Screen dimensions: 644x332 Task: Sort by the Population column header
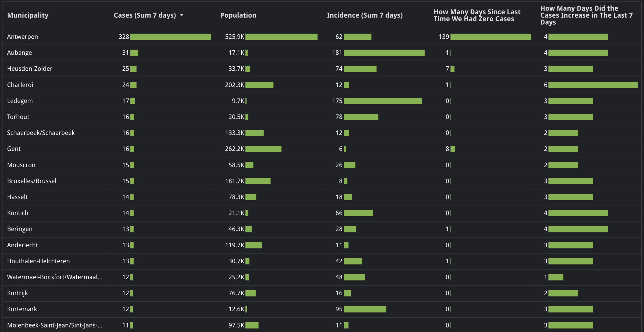238,15
